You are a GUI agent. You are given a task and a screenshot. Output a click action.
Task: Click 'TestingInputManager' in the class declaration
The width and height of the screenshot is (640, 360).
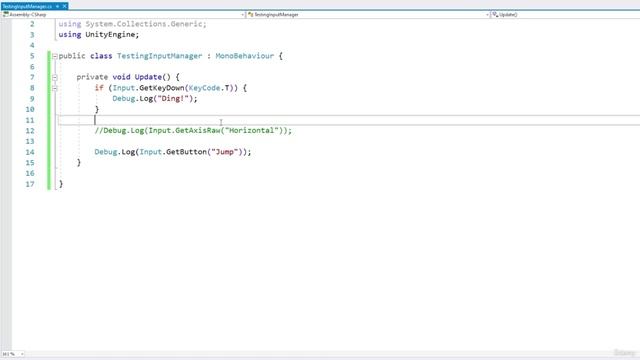tap(160, 56)
